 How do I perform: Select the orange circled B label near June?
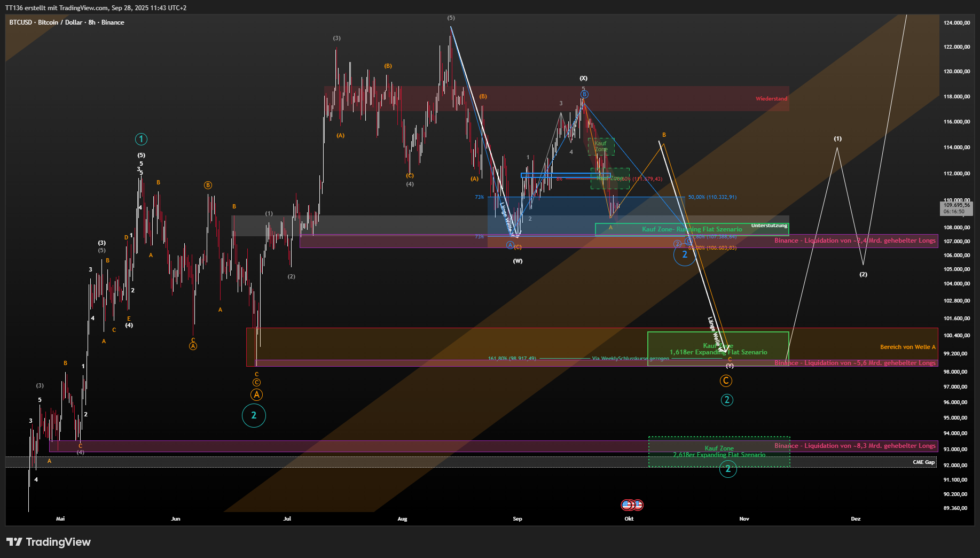click(x=208, y=185)
